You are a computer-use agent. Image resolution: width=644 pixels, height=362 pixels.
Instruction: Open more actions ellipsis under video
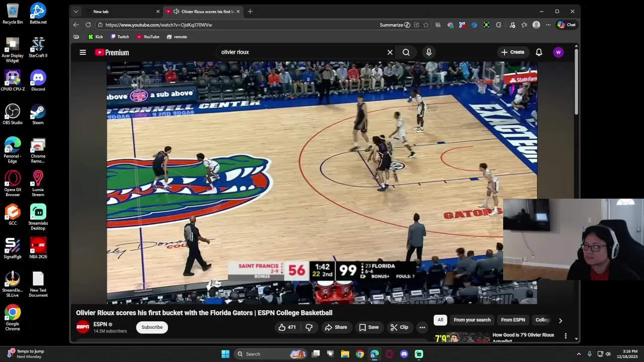click(422, 327)
